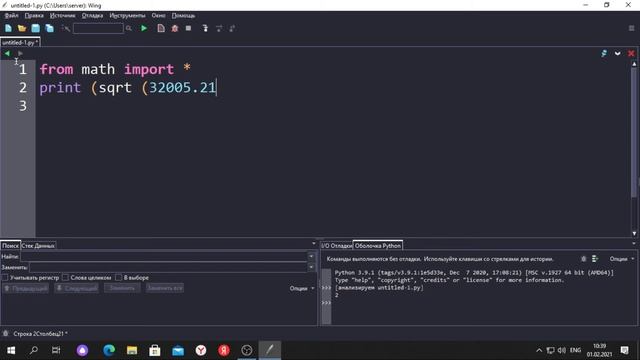The image size is (640, 360).
Task: Open the Файл menu
Action: (11, 16)
